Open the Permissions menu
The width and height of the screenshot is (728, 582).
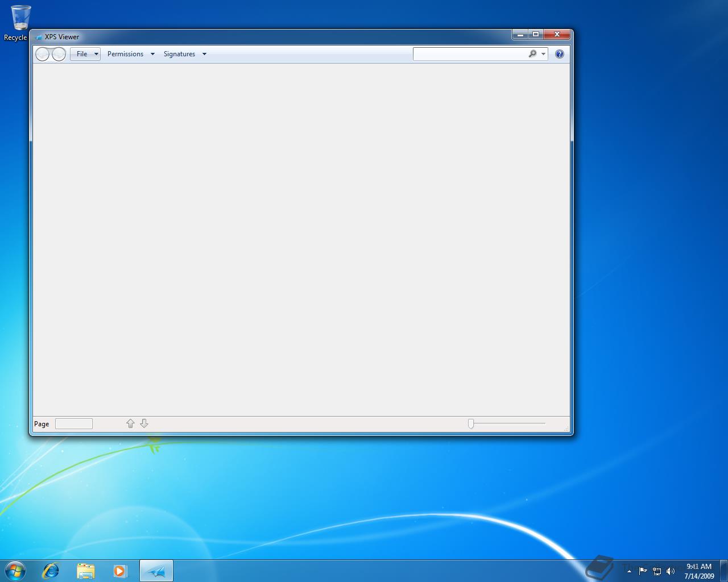point(125,54)
